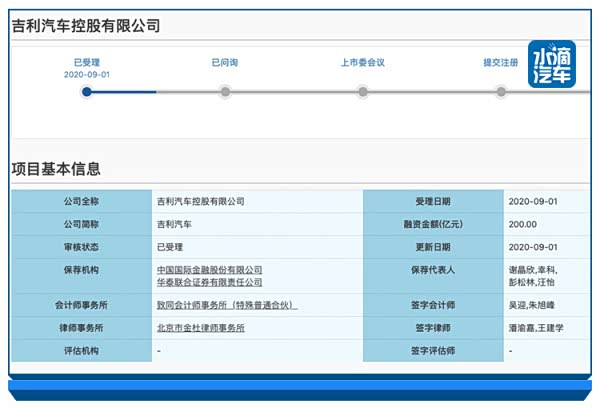The image size is (600, 408).
Task: Click the 2020-09-01 date under timeline 已受理
Action: [x=87, y=75]
